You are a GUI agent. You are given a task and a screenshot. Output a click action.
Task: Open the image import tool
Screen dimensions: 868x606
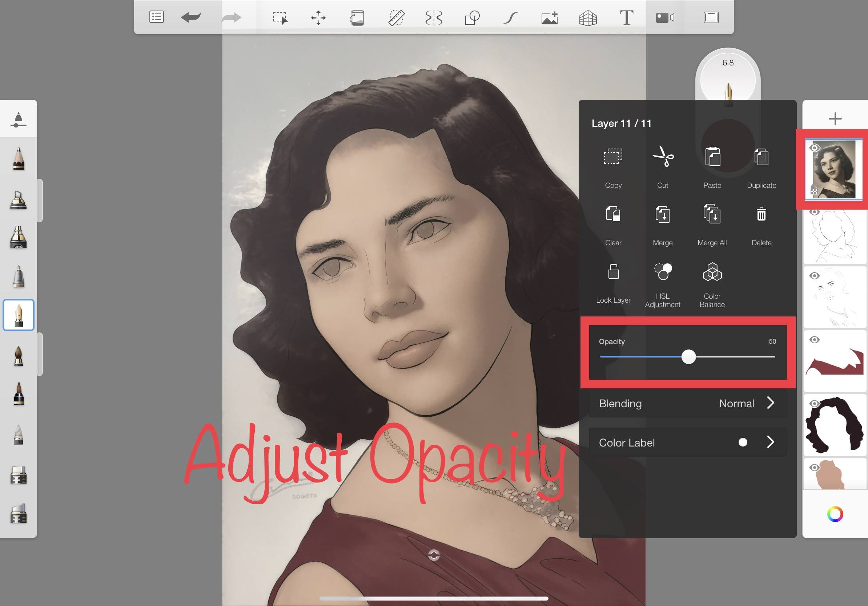[549, 17]
